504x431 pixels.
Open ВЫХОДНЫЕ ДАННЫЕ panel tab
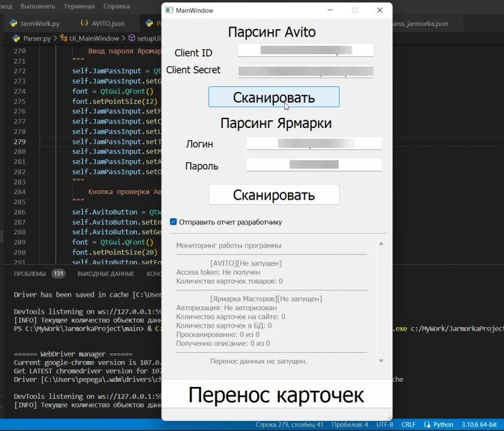click(105, 274)
